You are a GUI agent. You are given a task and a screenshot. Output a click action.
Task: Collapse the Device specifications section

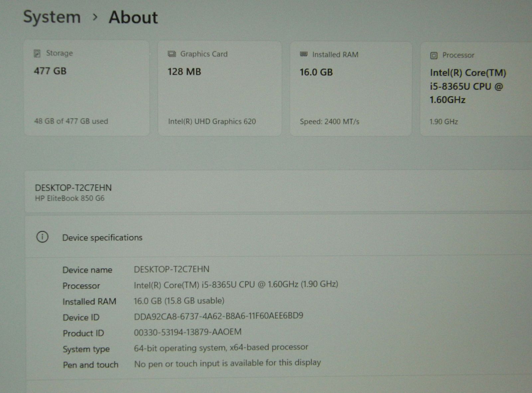coord(102,238)
